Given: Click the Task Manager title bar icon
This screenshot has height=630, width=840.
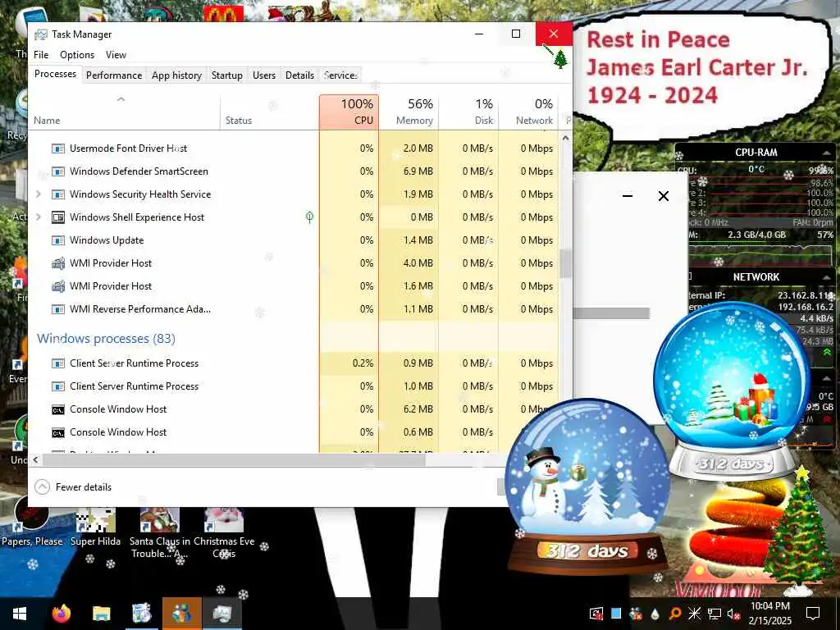Looking at the screenshot, I should pos(41,34).
